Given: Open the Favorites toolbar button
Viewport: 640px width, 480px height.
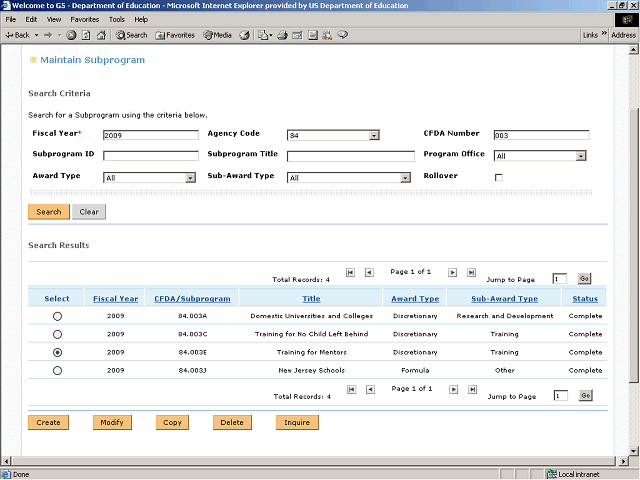Looking at the screenshot, I should (x=175, y=35).
